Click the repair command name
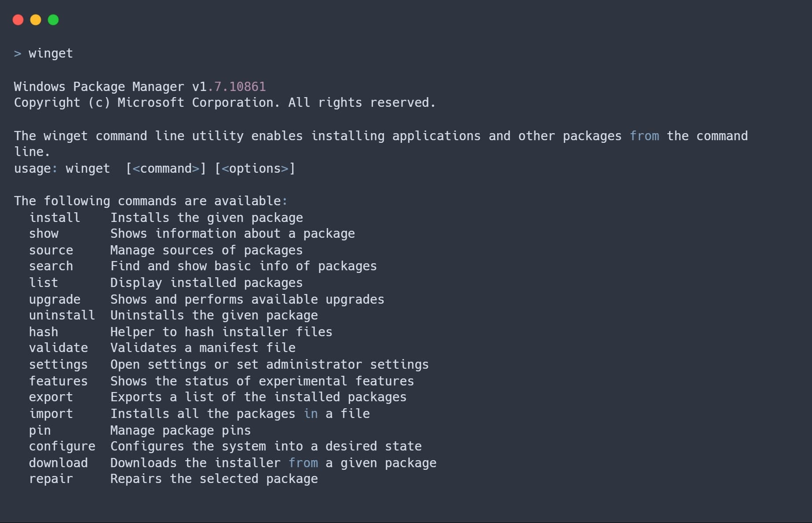The height and width of the screenshot is (523, 812). [x=51, y=479]
